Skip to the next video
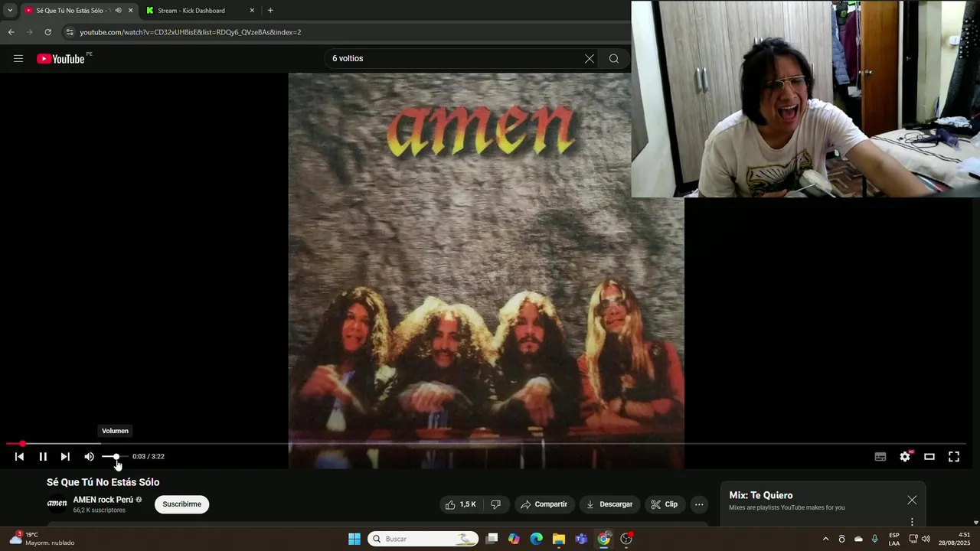The image size is (980, 551). [x=65, y=457]
